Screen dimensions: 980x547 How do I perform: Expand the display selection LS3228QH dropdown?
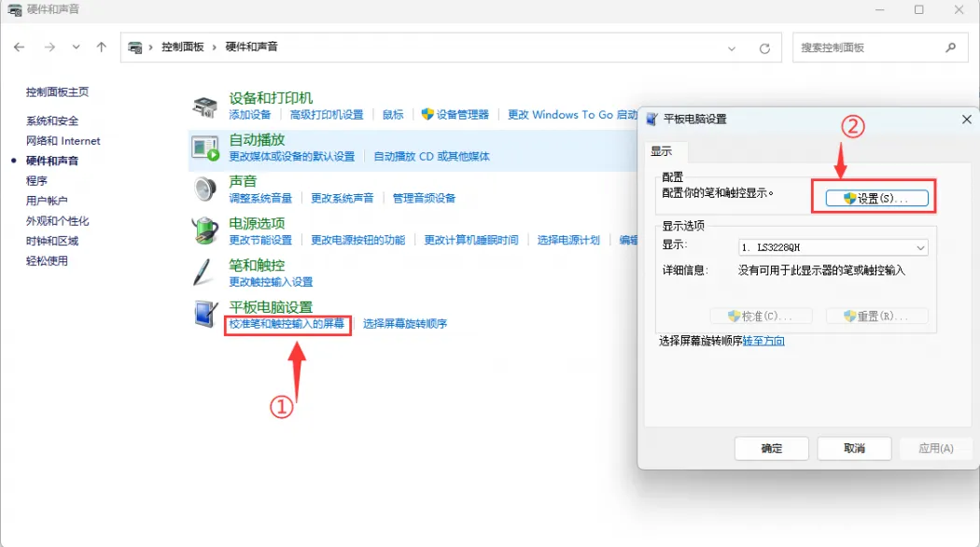920,247
